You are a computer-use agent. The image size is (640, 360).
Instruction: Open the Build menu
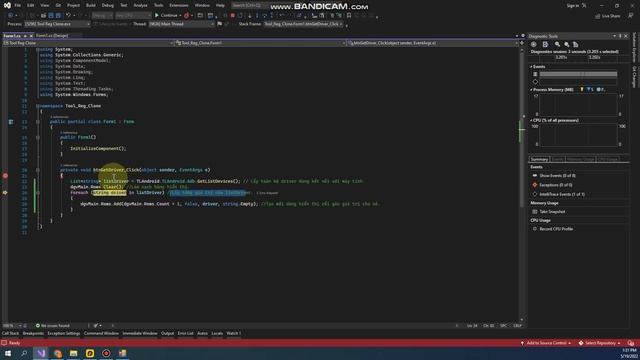pyautogui.click(x=91, y=5)
